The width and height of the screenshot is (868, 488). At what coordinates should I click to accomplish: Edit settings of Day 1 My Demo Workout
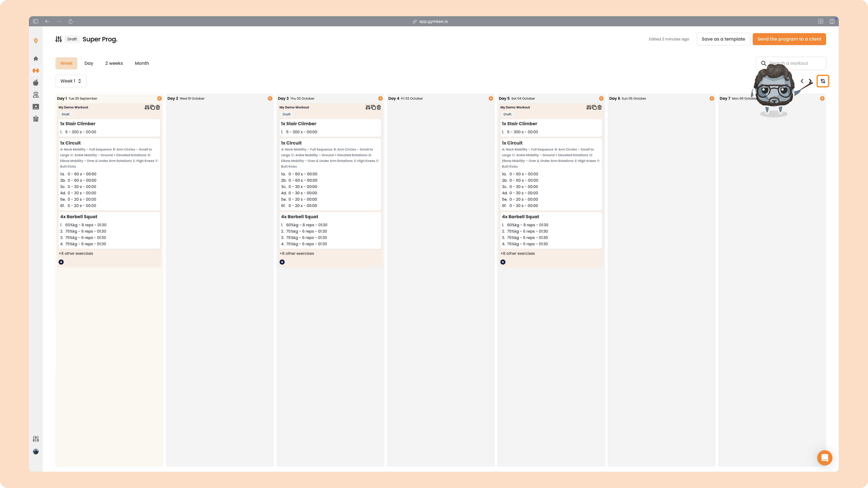[147, 107]
